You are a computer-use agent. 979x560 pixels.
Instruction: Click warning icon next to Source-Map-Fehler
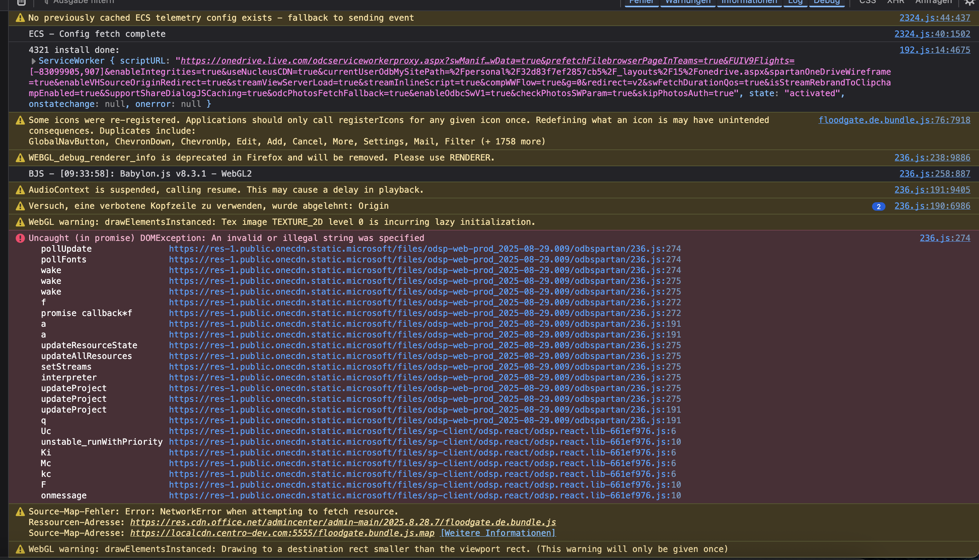tap(20, 512)
